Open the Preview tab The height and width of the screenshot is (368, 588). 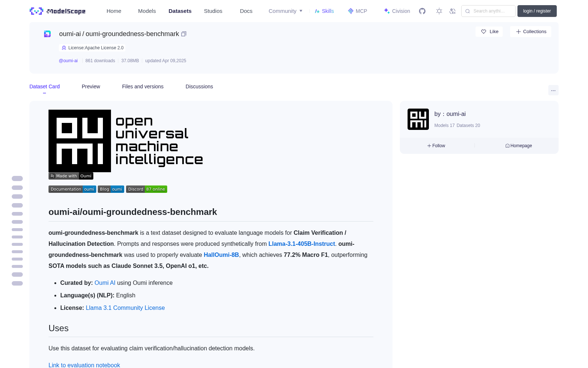[91, 86]
